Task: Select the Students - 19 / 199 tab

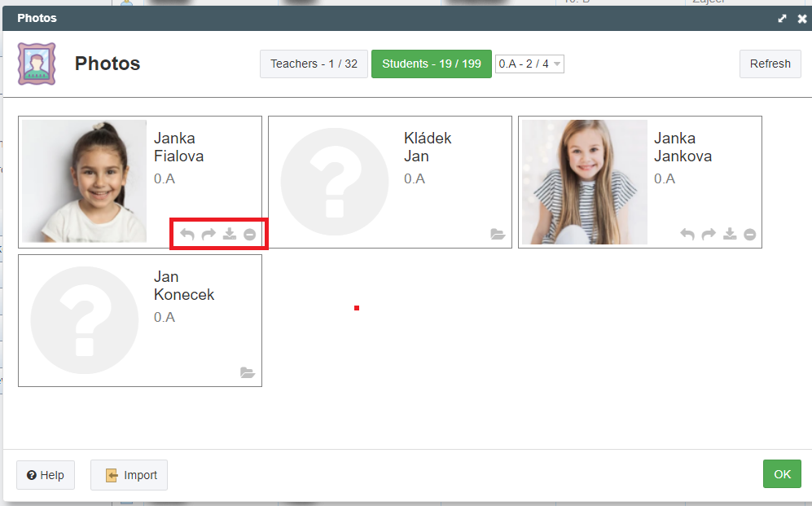Action: coord(432,64)
